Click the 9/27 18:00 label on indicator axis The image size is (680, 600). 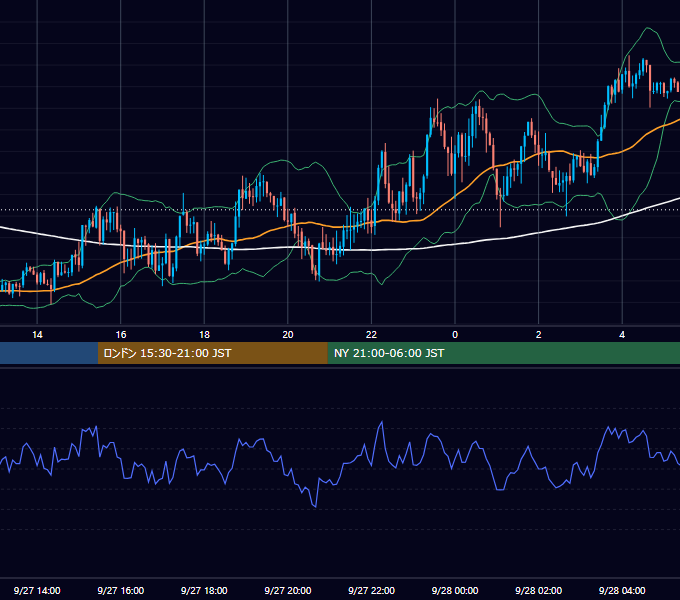(204, 590)
